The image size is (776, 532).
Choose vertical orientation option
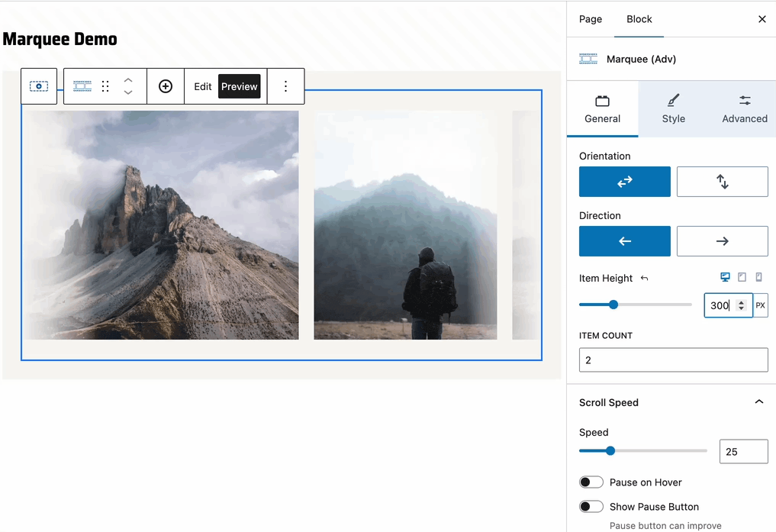coord(722,182)
